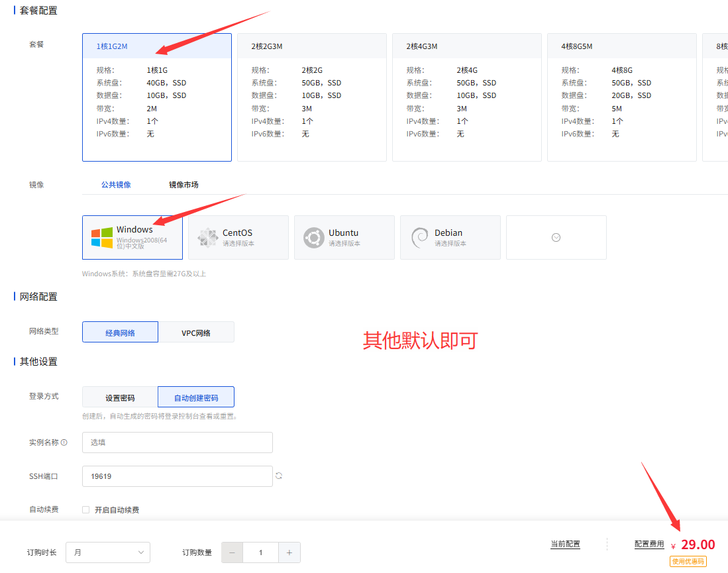
Task: Decrease order quantity with minus button
Action: [232, 552]
